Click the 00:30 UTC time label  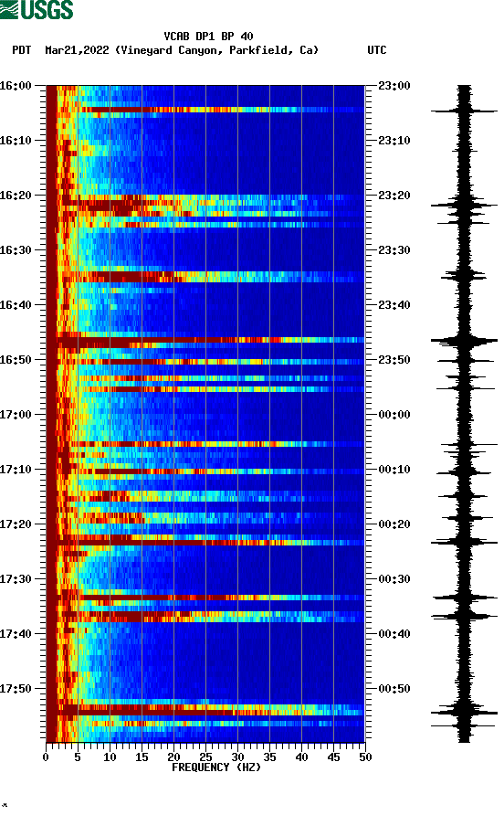click(394, 579)
